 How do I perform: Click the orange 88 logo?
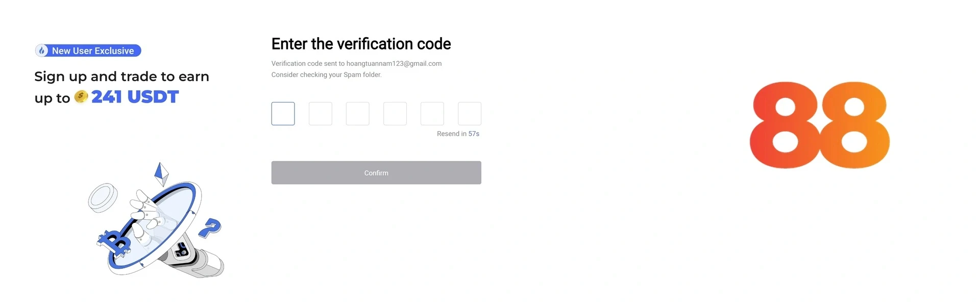pyautogui.click(x=819, y=125)
